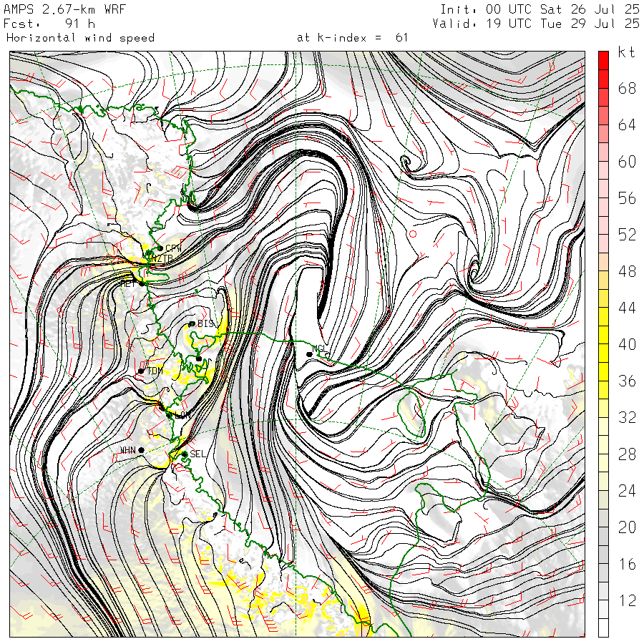Click the CPW station label
The height and width of the screenshot is (644, 644).
pyautogui.click(x=173, y=248)
